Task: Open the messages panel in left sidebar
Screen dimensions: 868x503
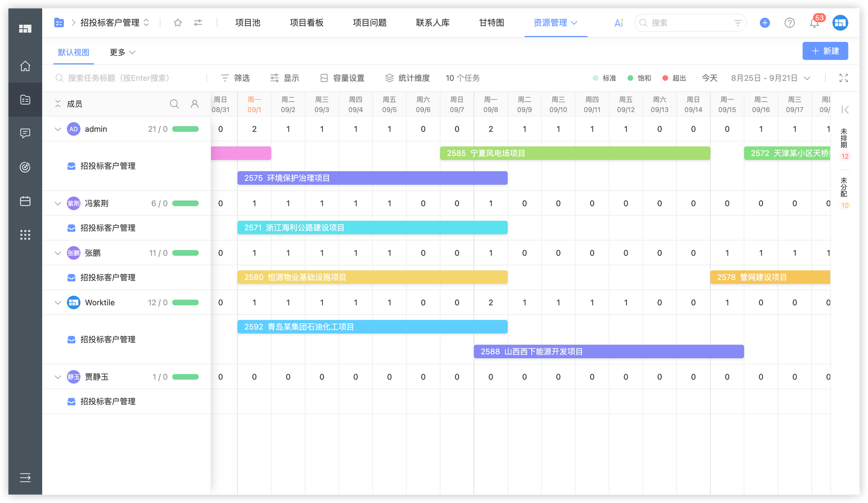Action: [25, 133]
